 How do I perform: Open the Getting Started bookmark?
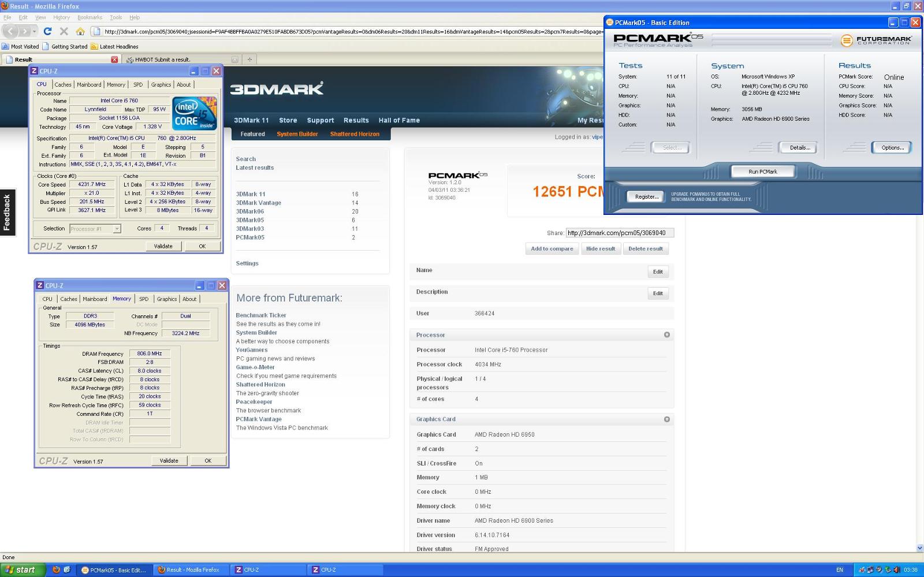tap(65, 47)
